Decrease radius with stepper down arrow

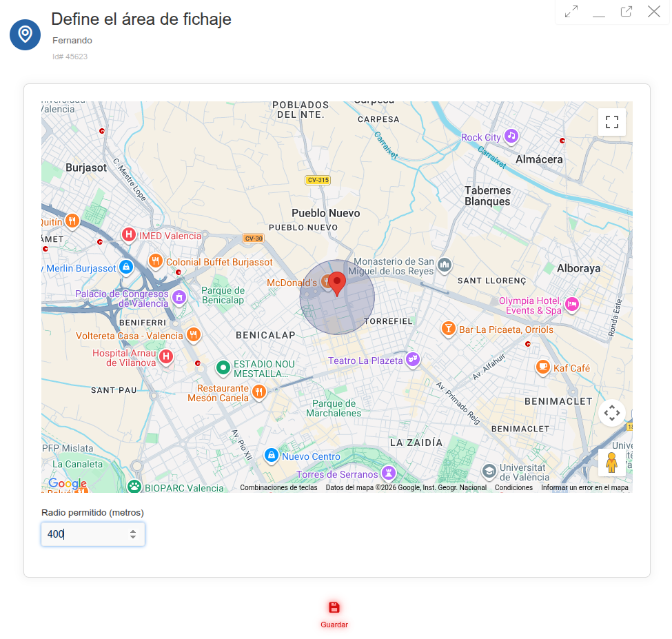tap(133, 536)
